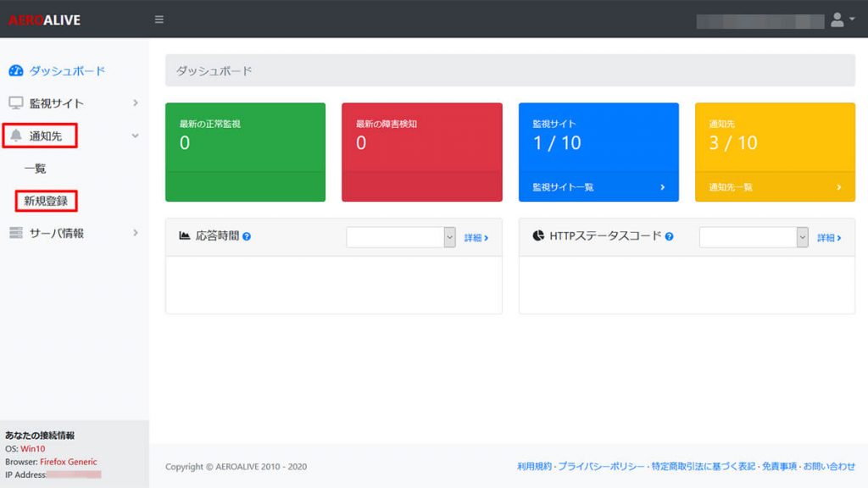Click the Copyright AEROALIVE 2010 - 2020 text
This screenshot has height=488, width=868.
point(236,467)
